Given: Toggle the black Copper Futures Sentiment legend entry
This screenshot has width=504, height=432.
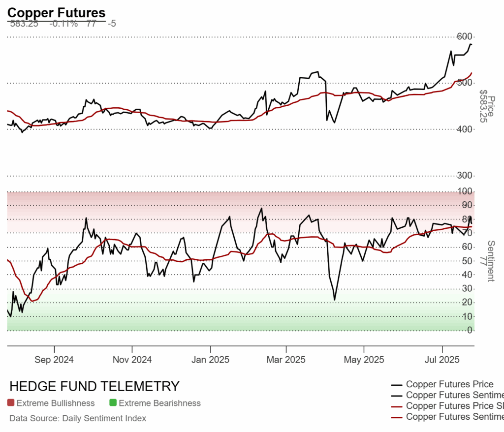Looking at the screenshot, I should click(x=447, y=395).
